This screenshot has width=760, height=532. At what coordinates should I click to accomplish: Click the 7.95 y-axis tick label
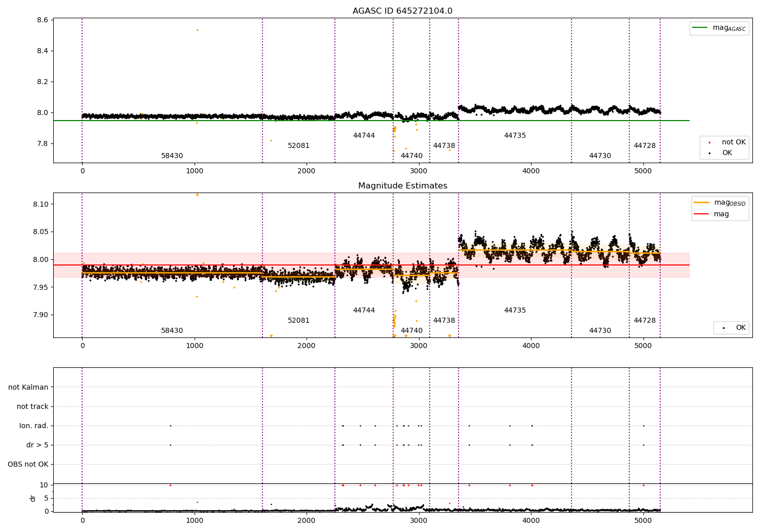pos(41,287)
